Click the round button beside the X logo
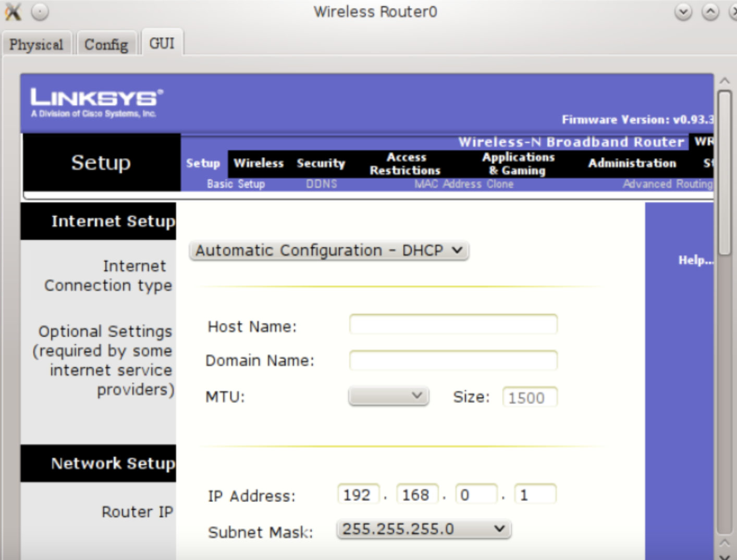 [x=40, y=11]
